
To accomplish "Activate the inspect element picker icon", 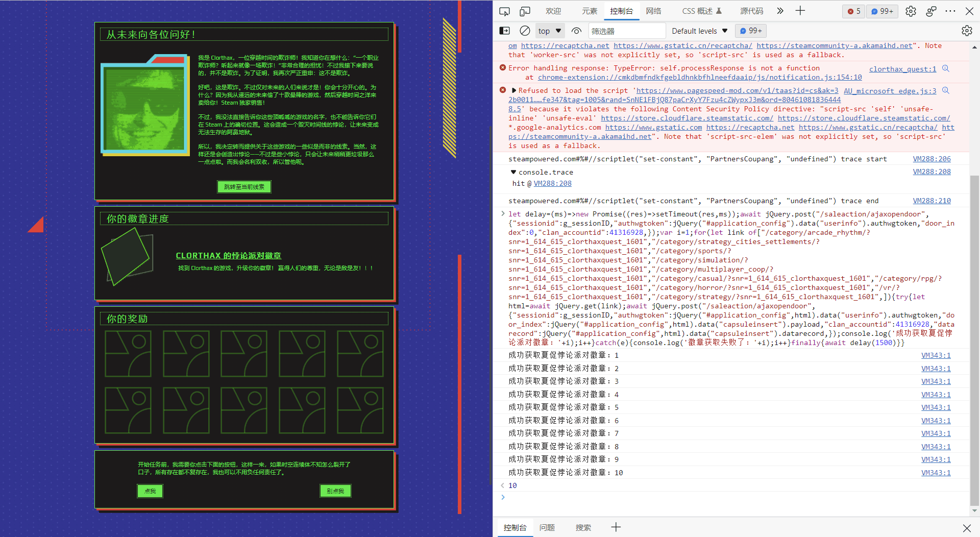I will point(504,11).
